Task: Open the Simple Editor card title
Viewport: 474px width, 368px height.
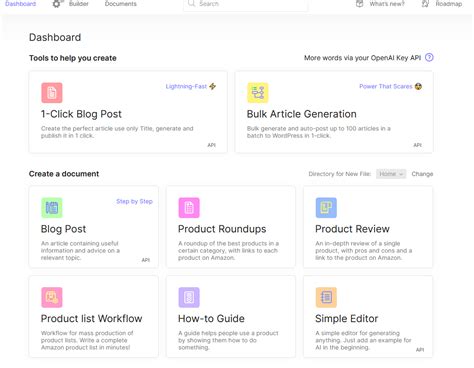Action: pyautogui.click(x=347, y=319)
